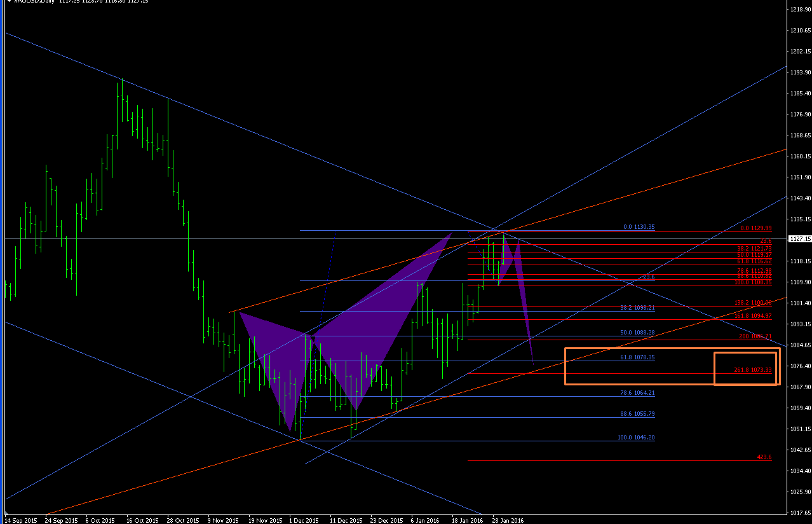
Task: Click price axis value 1059.40
Action: point(800,408)
